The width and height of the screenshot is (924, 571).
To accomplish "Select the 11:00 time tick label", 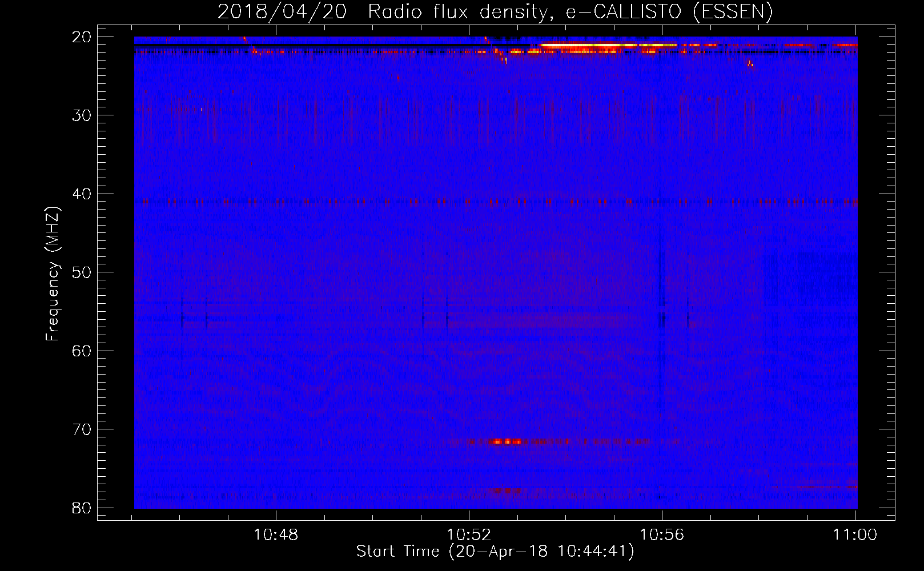I will tap(855, 534).
